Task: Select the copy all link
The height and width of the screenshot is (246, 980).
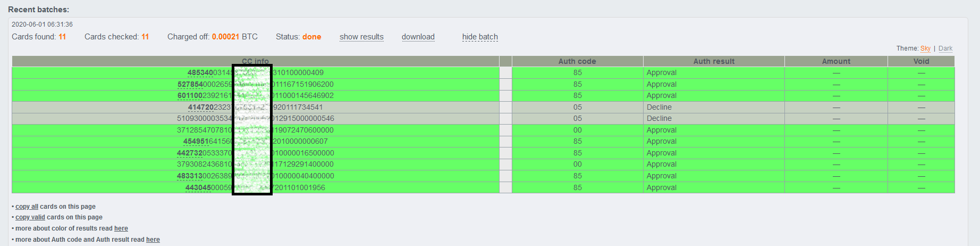Action: click(x=27, y=207)
